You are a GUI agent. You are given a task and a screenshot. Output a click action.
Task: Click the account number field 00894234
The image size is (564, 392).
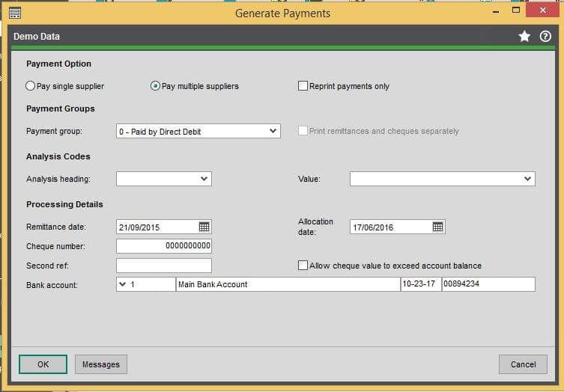pos(488,284)
